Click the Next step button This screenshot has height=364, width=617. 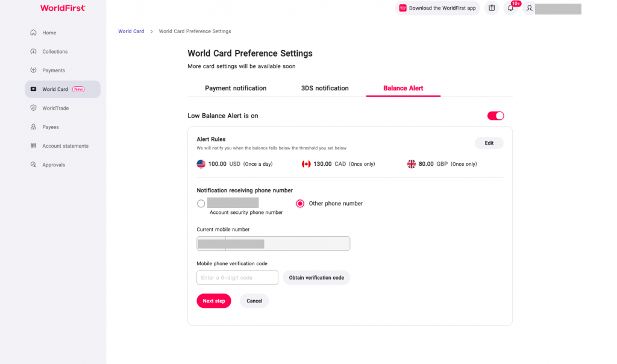(x=214, y=301)
